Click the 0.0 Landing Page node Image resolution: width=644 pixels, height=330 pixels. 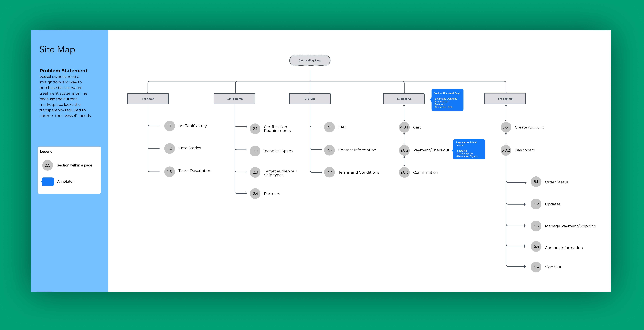pos(310,61)
